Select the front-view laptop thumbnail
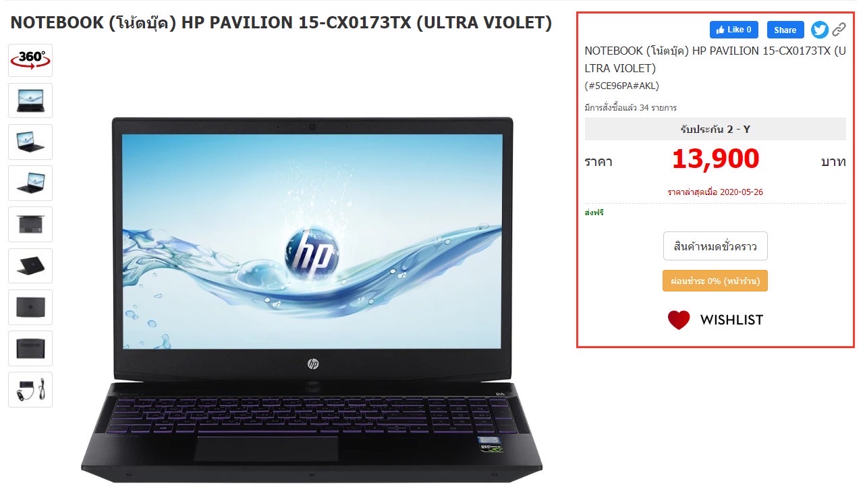 click(30, 101)
